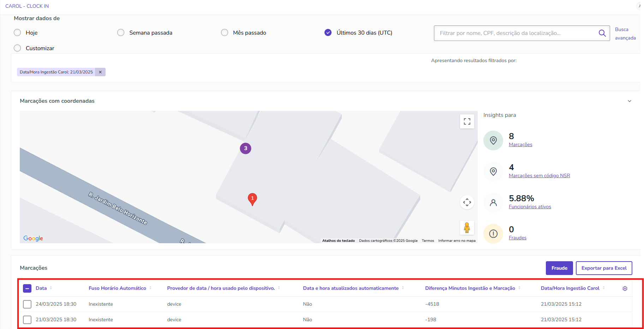Click the Funcionários ativos person icon
This screenshot has height=329, width=644.
(493, 202)
